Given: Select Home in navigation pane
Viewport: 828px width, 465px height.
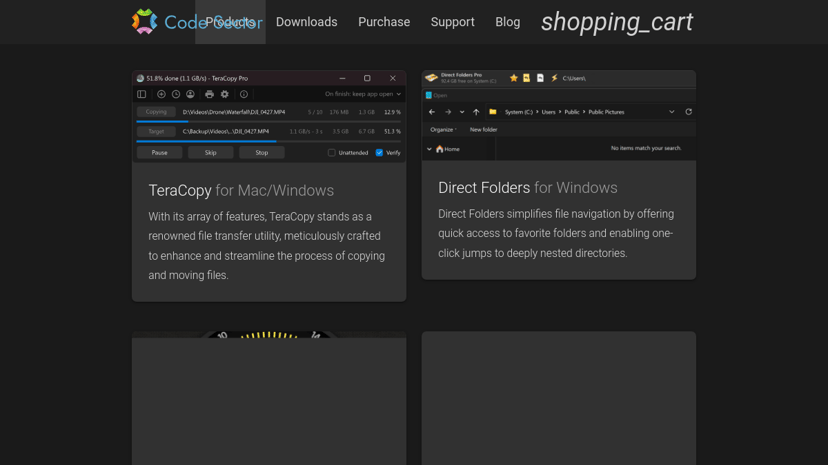Looking at the screenshot, I should (x=447, y=149).
